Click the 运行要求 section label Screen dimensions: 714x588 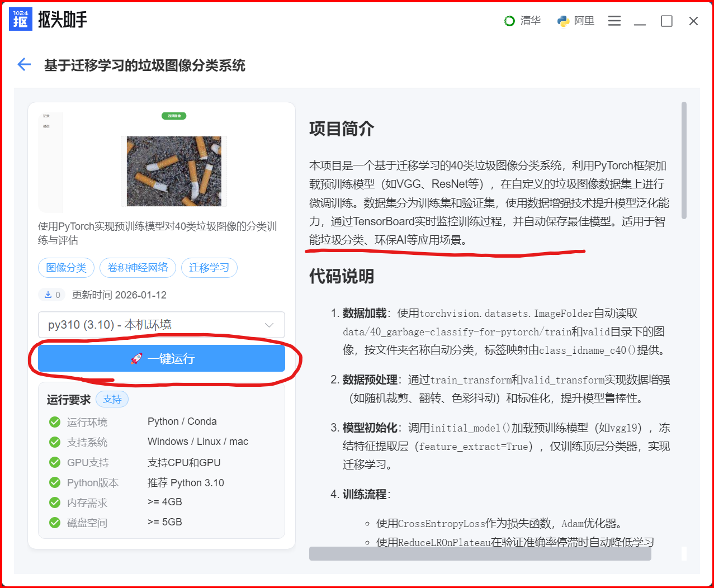pyautogui.click(x=69, y=400)
